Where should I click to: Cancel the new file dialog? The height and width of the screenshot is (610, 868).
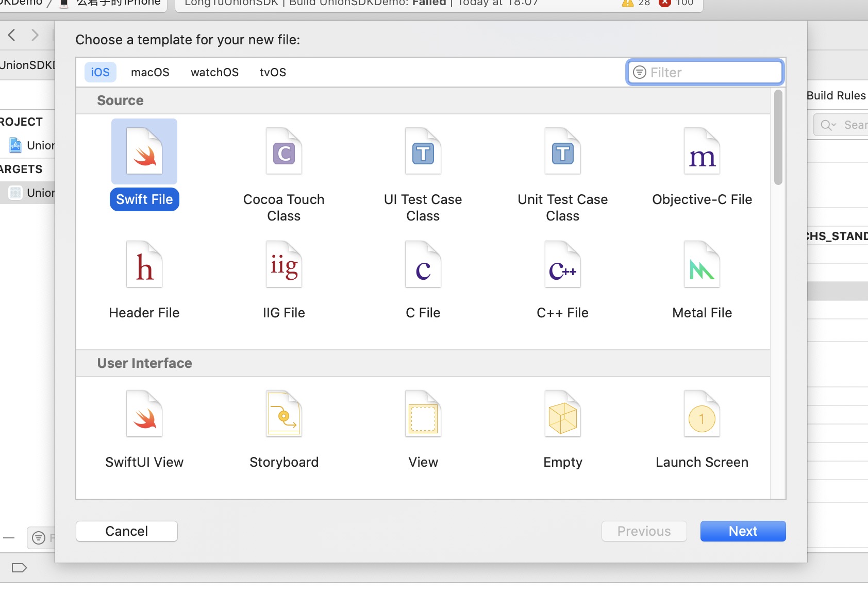(x=127, y=531)
